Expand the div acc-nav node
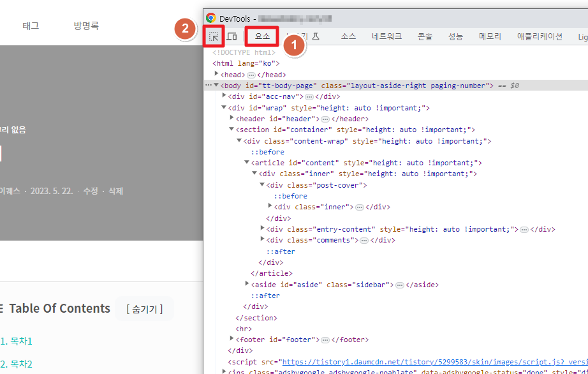 click(224, 95)
